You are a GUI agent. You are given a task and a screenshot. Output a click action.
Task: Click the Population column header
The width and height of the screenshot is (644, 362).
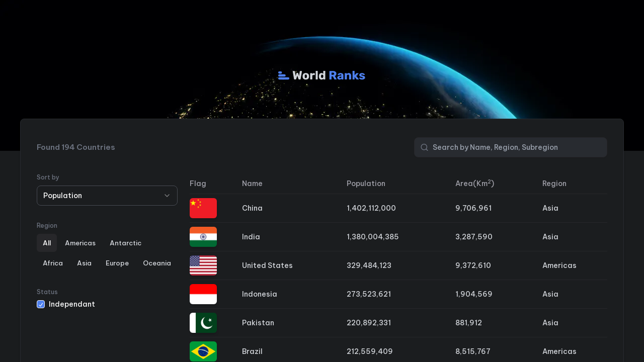[366, 184]
